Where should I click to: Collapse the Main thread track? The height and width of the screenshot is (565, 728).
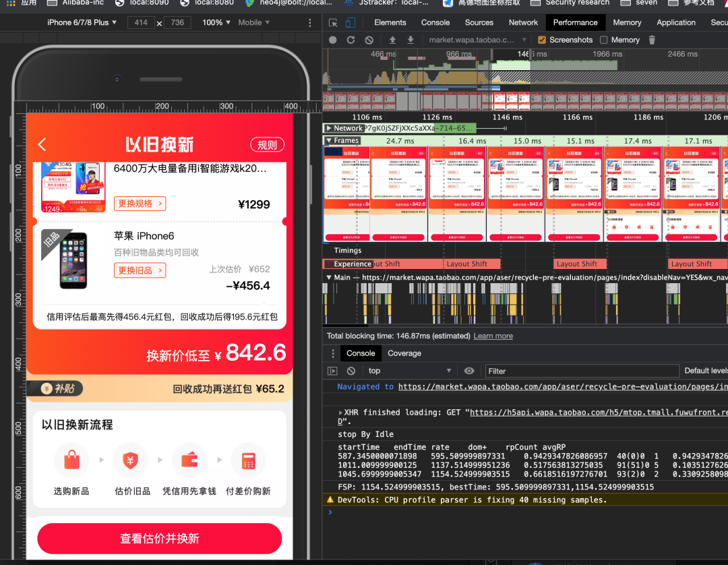pos(329,277)
